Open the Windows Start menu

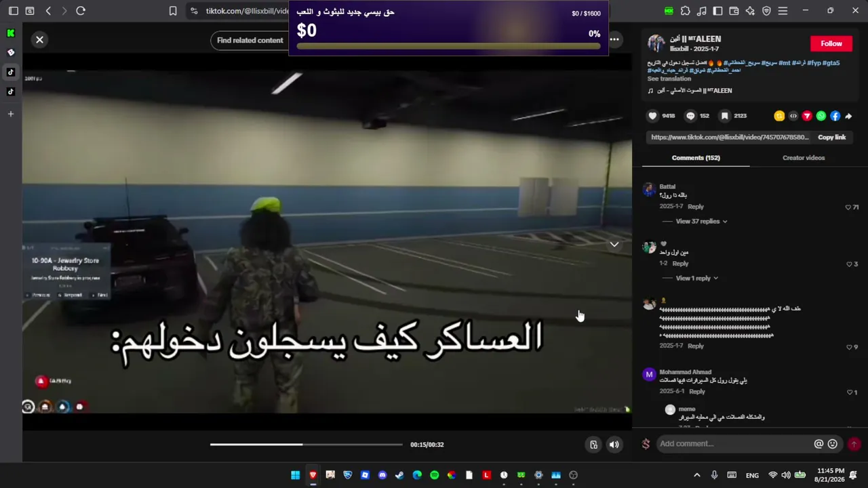click(x=296, y=475)
